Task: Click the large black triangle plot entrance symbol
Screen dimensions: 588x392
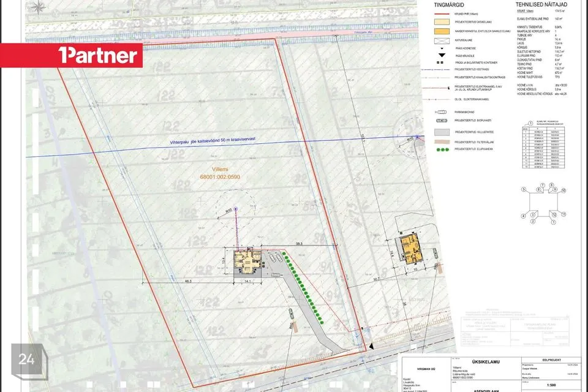Action: (442, 55)
